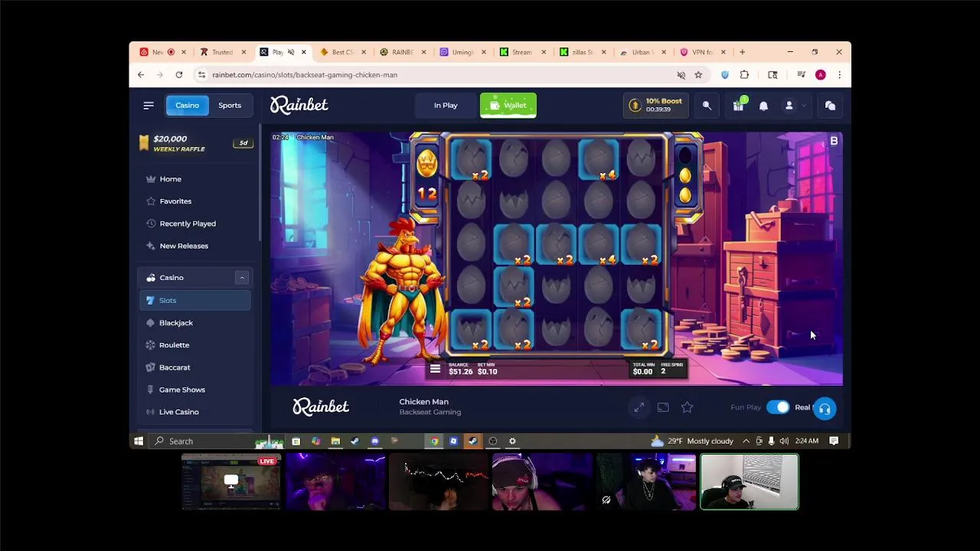Screen dimensions: 980x551
Task: Open the Rainbet hamburger menu
Action: click(149, 106)
